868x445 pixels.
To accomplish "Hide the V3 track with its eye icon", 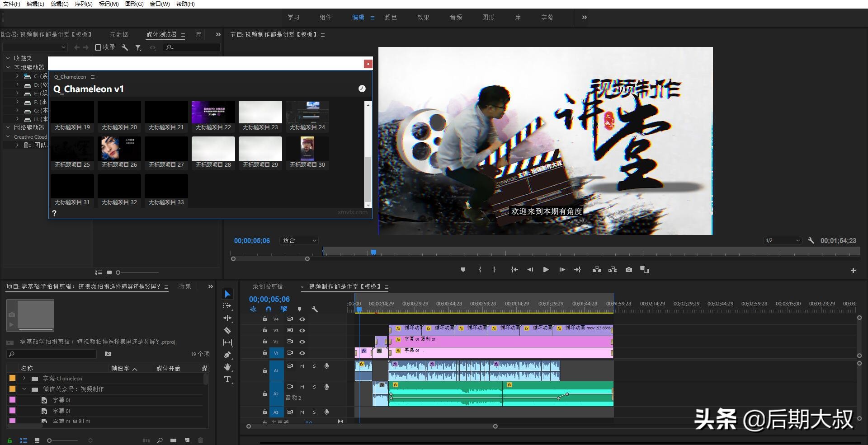I will 302,330.
